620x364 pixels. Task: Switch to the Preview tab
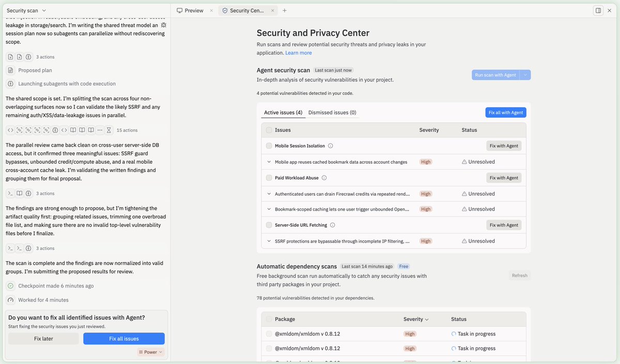[190, 10]
